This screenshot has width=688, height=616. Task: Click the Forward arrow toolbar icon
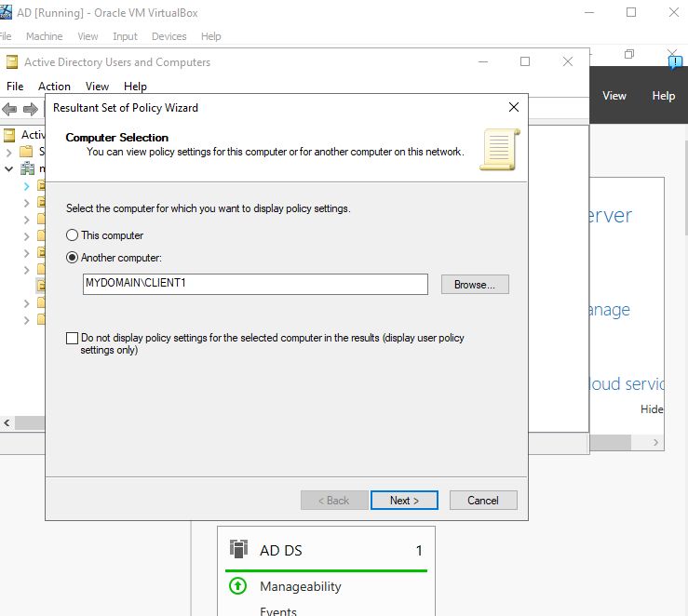pos(31,108)
